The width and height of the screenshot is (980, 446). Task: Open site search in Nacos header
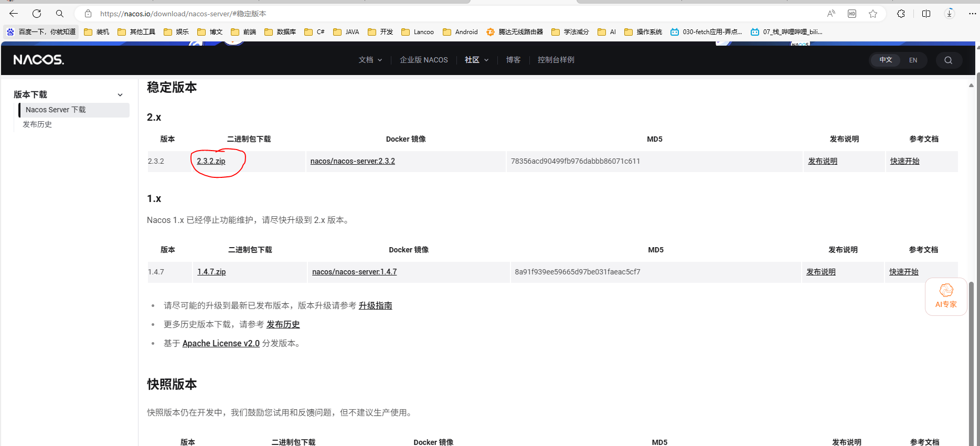click(948, 60)
